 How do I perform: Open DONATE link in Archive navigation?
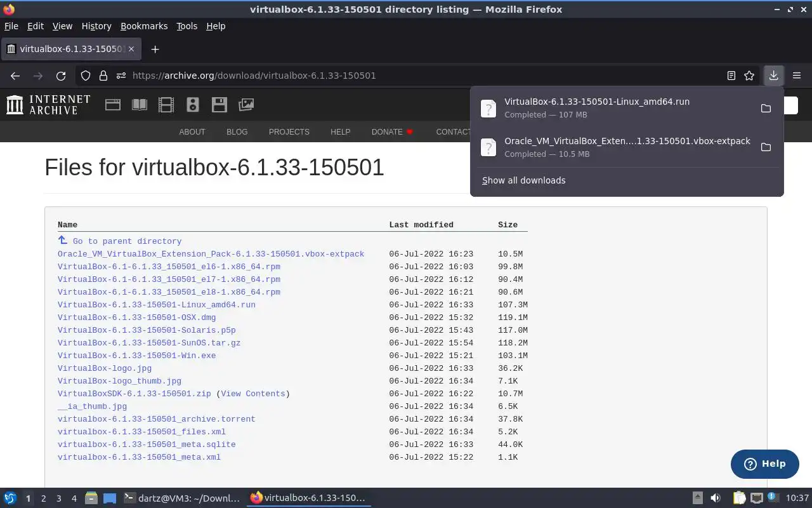point(392,132)
